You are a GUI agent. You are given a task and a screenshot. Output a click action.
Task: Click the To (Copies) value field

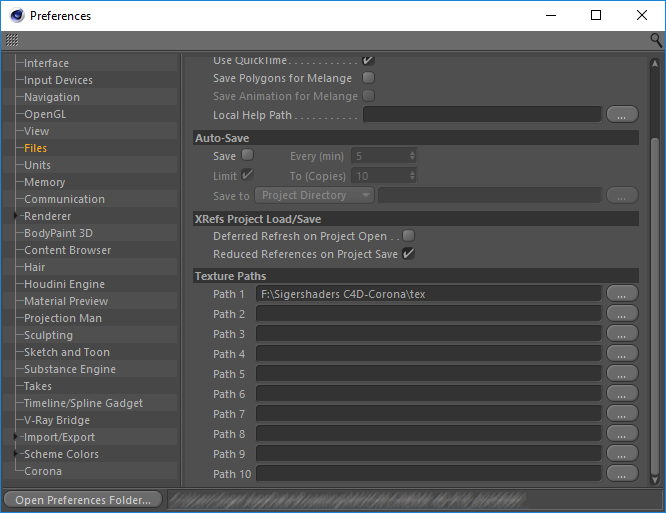(x=380, y=176)
